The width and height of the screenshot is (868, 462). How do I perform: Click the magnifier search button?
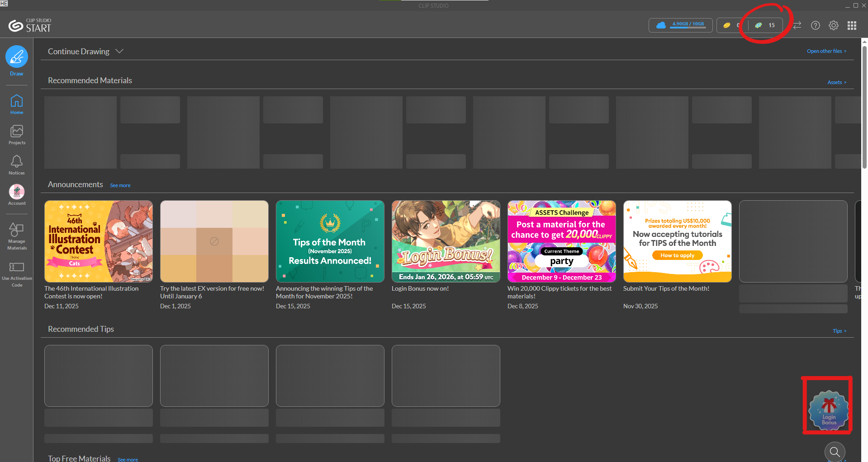pyautogui.click(x=835, y=452)
